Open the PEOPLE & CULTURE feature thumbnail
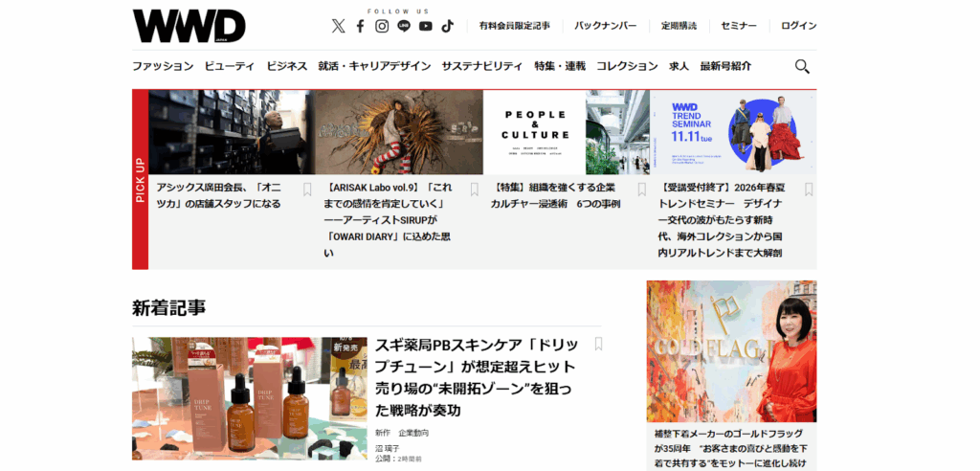This screenshot has height=471, width=980. click(x=566, y=132)
